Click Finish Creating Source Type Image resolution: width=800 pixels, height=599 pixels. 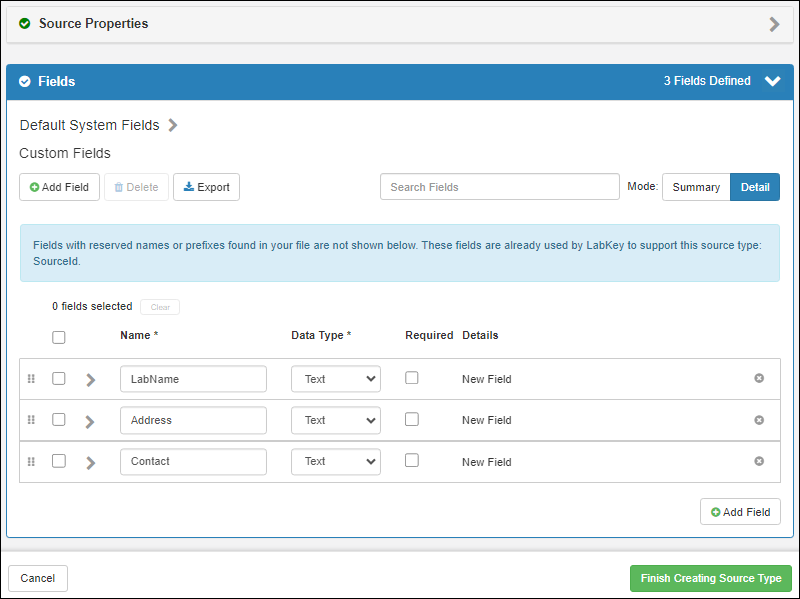coord(710,578)
